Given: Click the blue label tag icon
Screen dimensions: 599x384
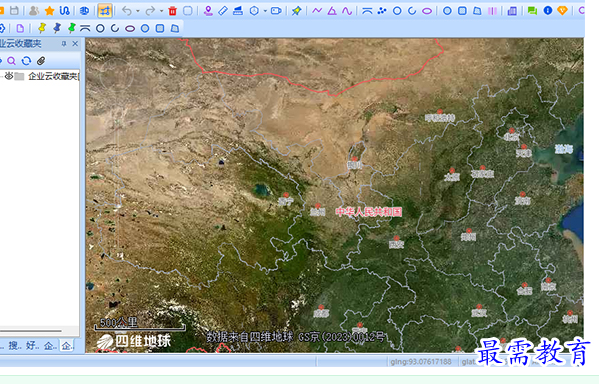Looking at the screenshot, I should [276, 11].
